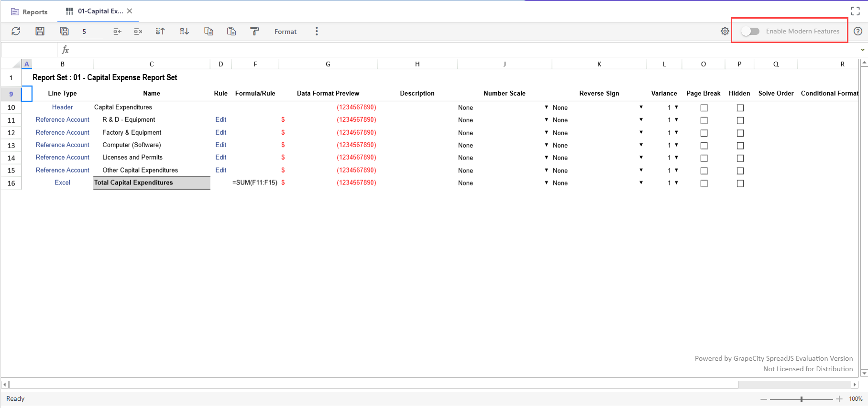Open Reverse Sign dropdown for Factory & Equipment
This screenshot has width=868, height=408.
[x=641, y=132]
